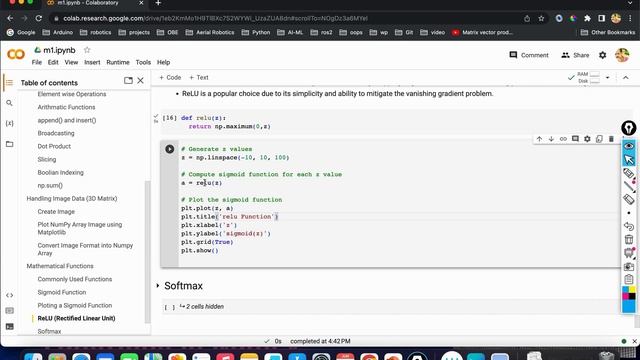Add a new Code cell
Image resolution: width=640 pixels, height=360 pixels.
coord(170,78)
